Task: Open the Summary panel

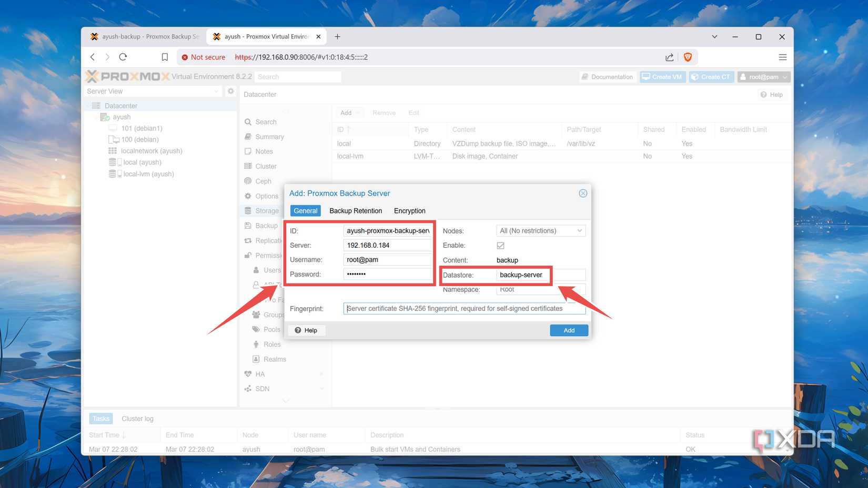Action: (x=269, y=136)
